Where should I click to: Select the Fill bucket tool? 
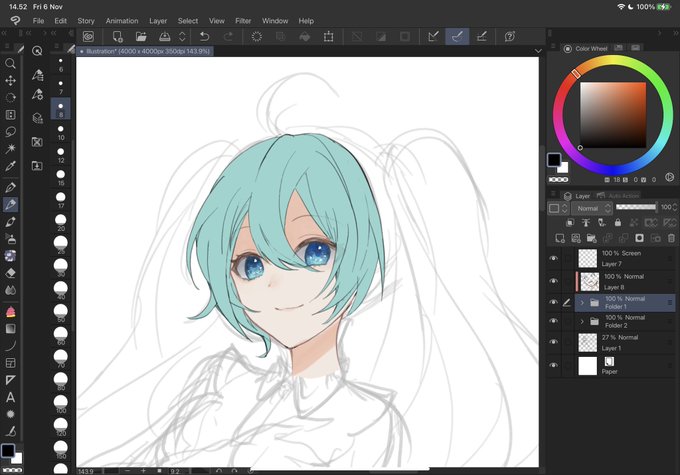pyautogui.click(x=10, y=311)
